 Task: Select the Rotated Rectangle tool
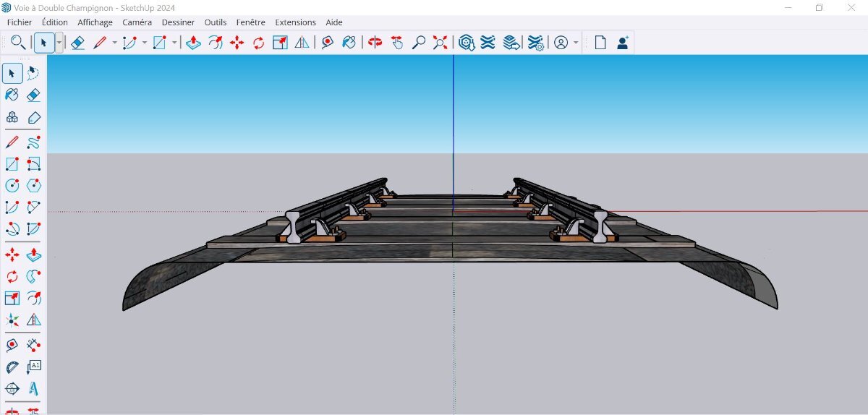tap(33, 164)
